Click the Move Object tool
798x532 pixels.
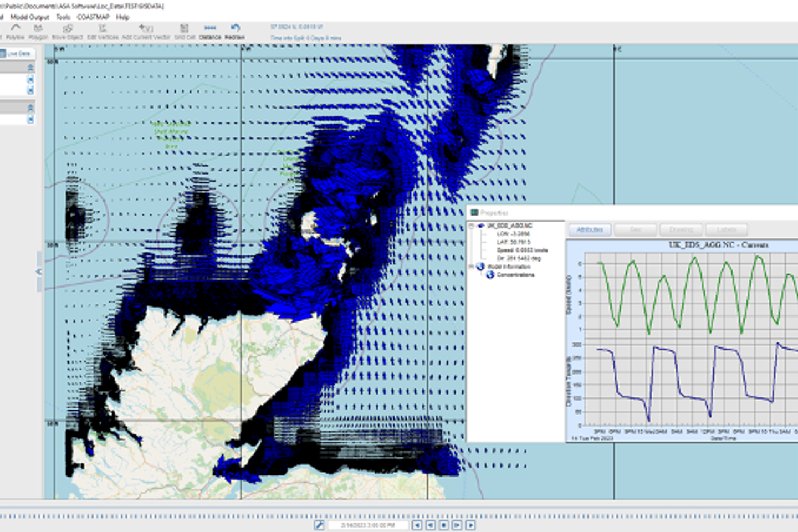pyautogui.click(x=67, y=31)
